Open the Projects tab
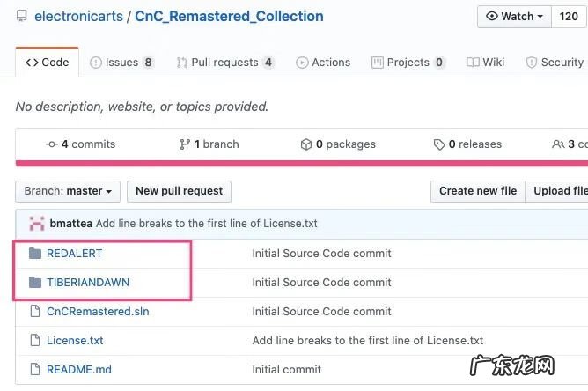Viewport: 588px width, 391px height. coord(408,63)
